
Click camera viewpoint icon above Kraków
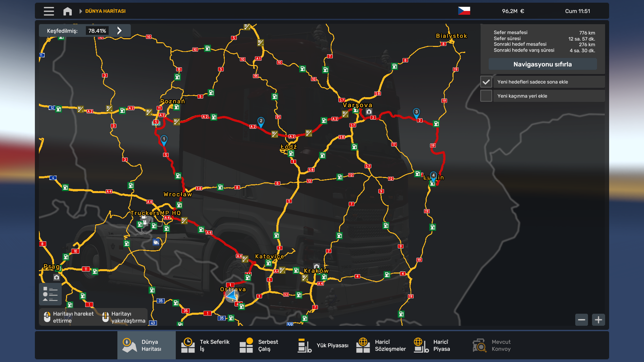point(316,266)
